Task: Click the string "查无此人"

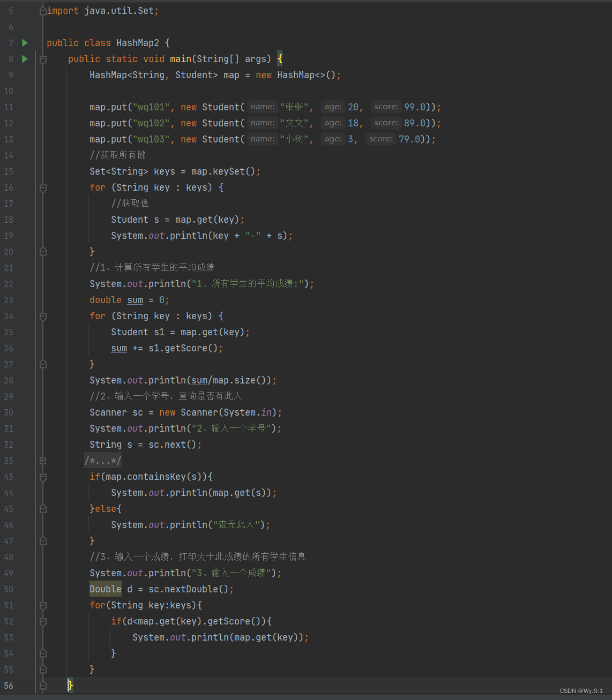Action: click(x=237, y=525)
